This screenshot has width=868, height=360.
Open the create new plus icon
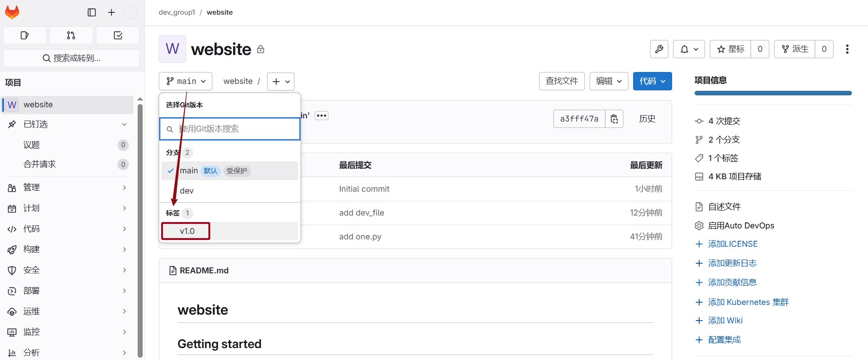pos(111,12)
